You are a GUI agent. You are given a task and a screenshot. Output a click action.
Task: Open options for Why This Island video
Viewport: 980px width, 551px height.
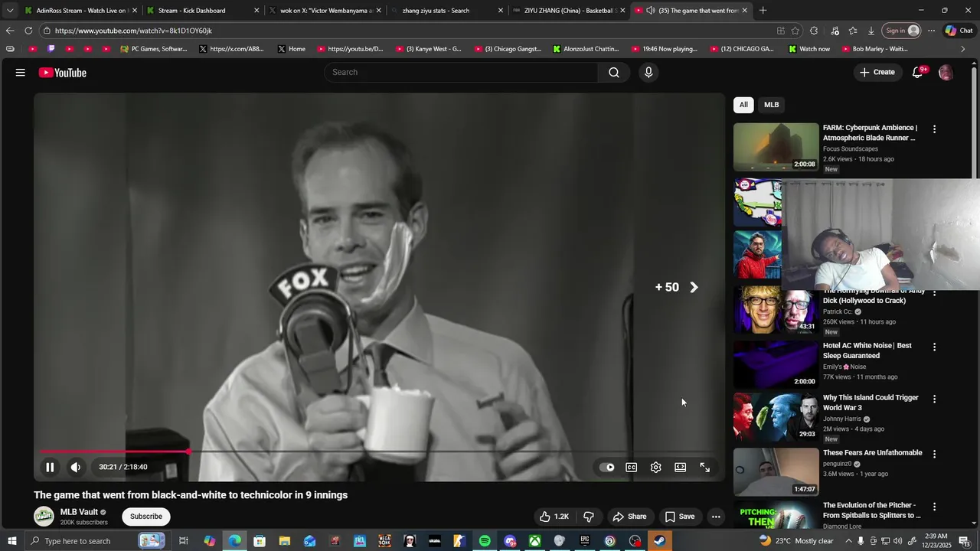tap(934, 399)
